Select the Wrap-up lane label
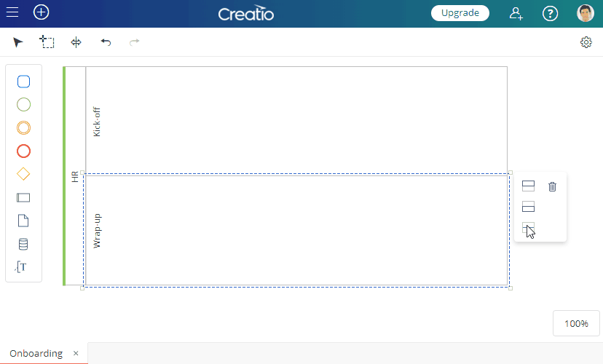This screenshot has width=603, height=364. click(x=97, y=231)
